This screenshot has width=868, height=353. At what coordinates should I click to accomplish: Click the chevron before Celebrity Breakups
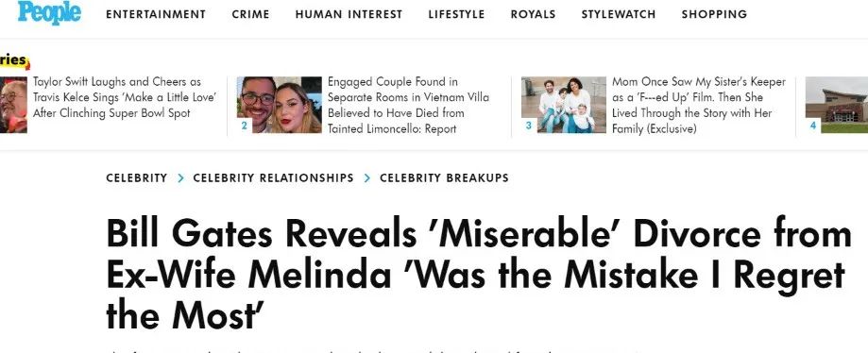(367, 178)
